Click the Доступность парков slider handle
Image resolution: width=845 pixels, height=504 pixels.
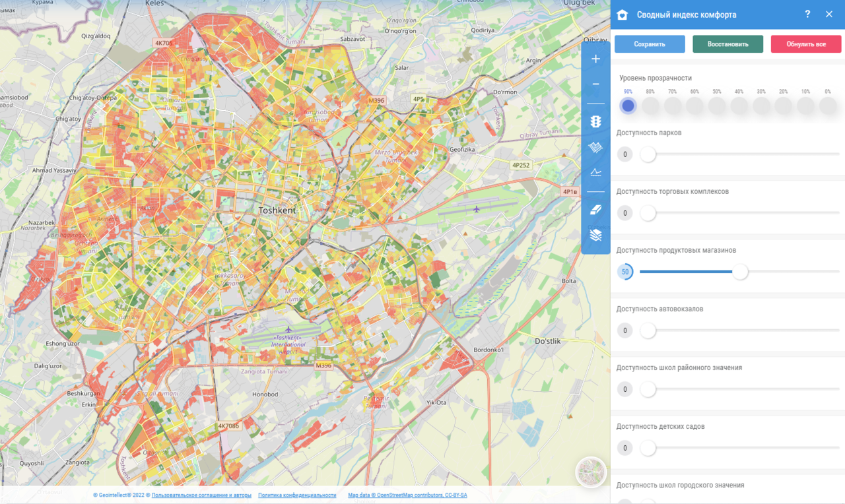click(648, 154)
